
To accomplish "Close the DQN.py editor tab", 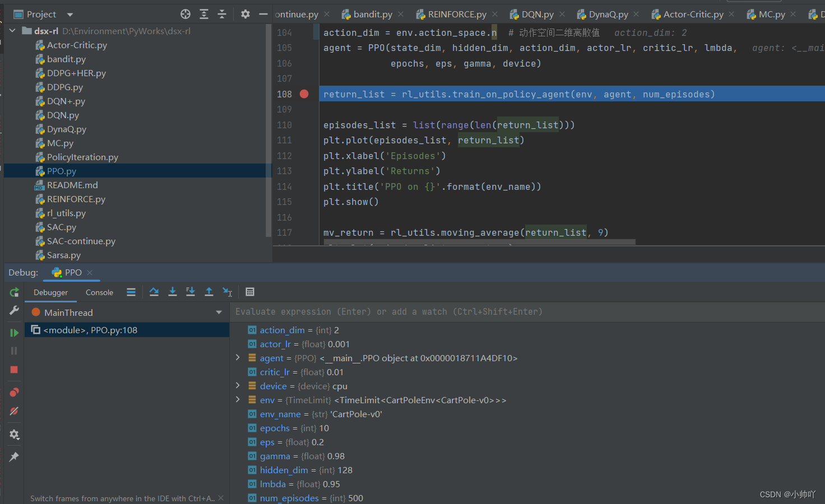I will coord(562,14).
